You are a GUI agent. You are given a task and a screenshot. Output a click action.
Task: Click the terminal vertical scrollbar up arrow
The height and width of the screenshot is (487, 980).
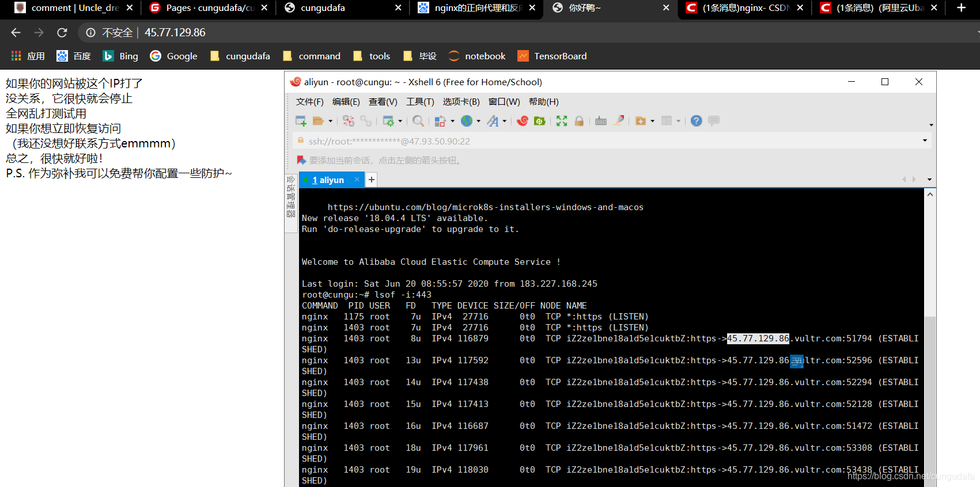pos(930,195)
